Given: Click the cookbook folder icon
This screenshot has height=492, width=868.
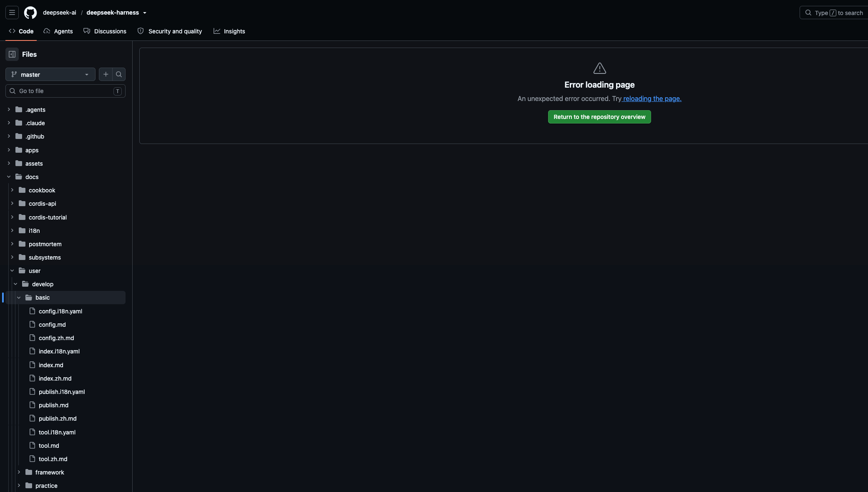Looking at the screenshot, I should (22, 190).
